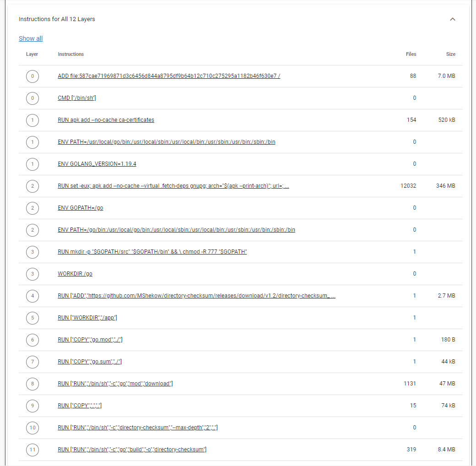Open the RUN set -eux instruction
The width and height of the screenshot is (476, 466).
coord(173,186)
